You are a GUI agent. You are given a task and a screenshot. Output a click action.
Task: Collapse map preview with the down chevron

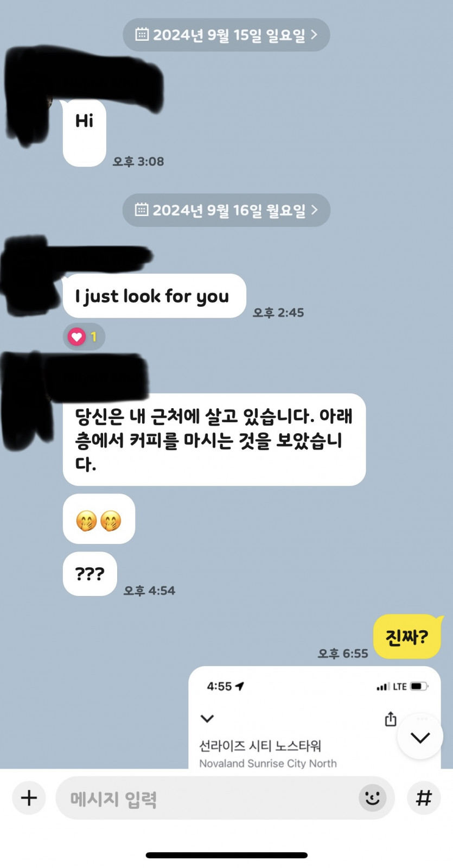(x=207, y=719)
